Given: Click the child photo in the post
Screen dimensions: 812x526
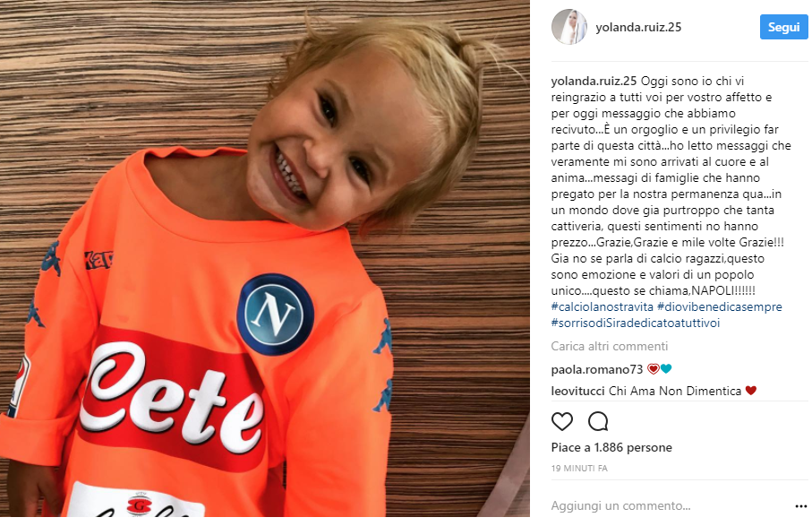Looking at the screenshot, I should pos(265,258).
